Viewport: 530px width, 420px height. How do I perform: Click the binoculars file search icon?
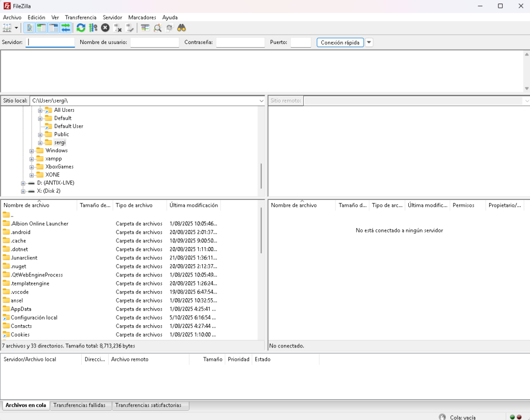(182, 27)
